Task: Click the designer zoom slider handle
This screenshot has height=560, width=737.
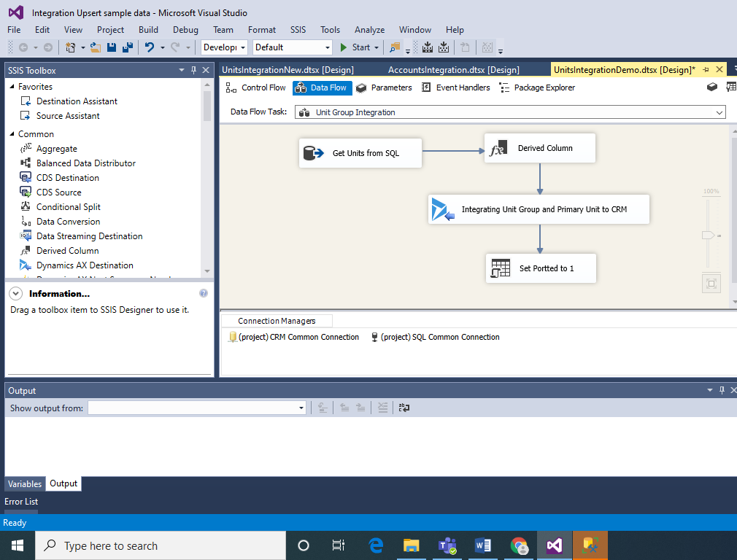Action: pyautogui.click(x=709, y=235)
